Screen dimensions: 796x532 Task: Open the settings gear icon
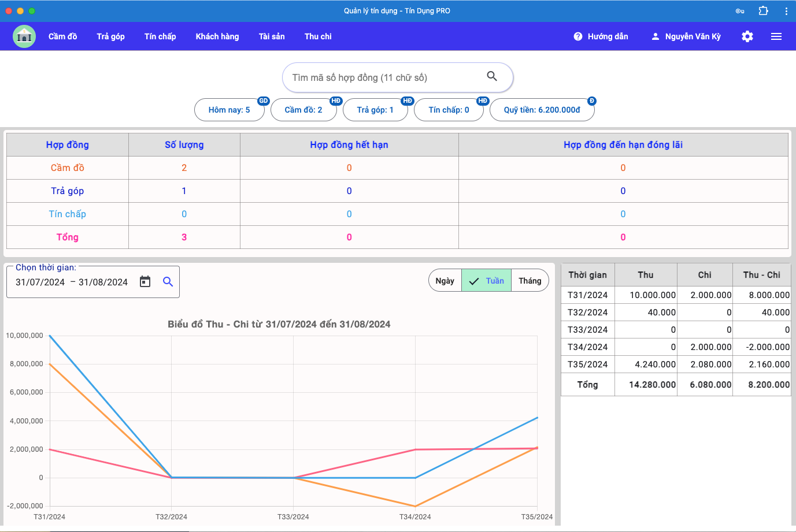tap(747, 36)
